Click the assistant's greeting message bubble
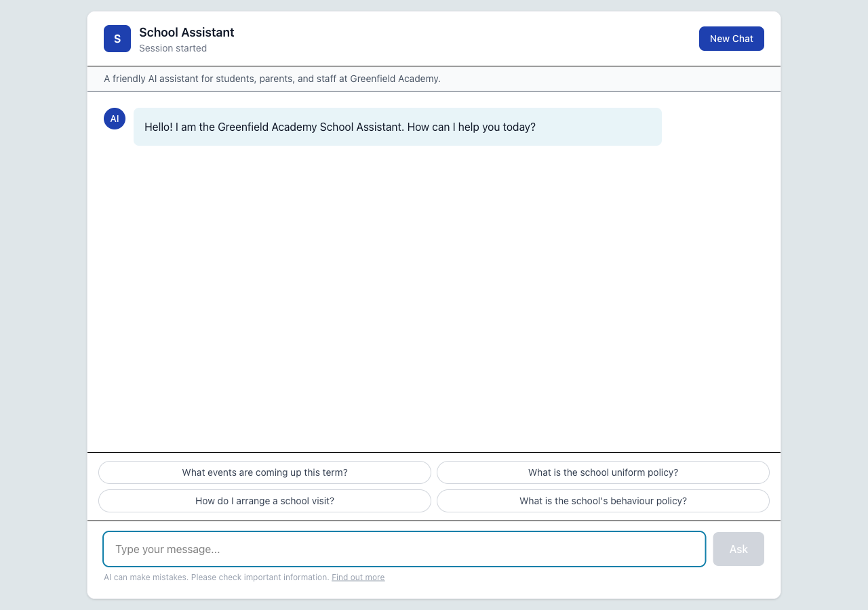This screenshot has width=868, height=610. pyautogui.click(x=397, y=127)
